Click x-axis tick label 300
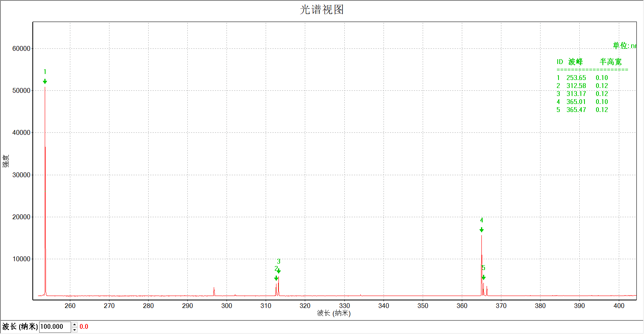The width and height of the screenshot is (644, 334). point(227,306)
